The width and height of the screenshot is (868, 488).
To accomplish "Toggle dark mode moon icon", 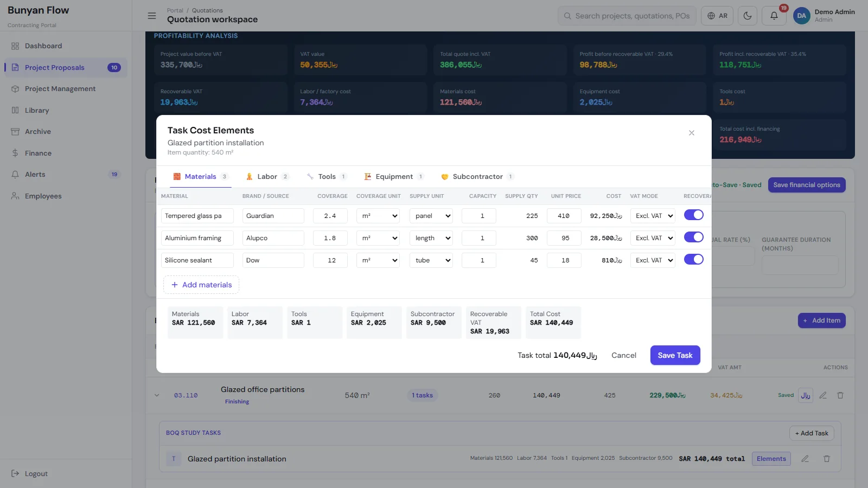I will [x=748, y=16].
